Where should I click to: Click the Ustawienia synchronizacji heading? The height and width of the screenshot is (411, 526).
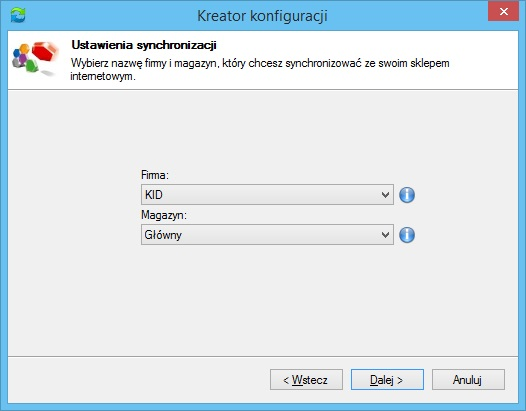point(144,45)
